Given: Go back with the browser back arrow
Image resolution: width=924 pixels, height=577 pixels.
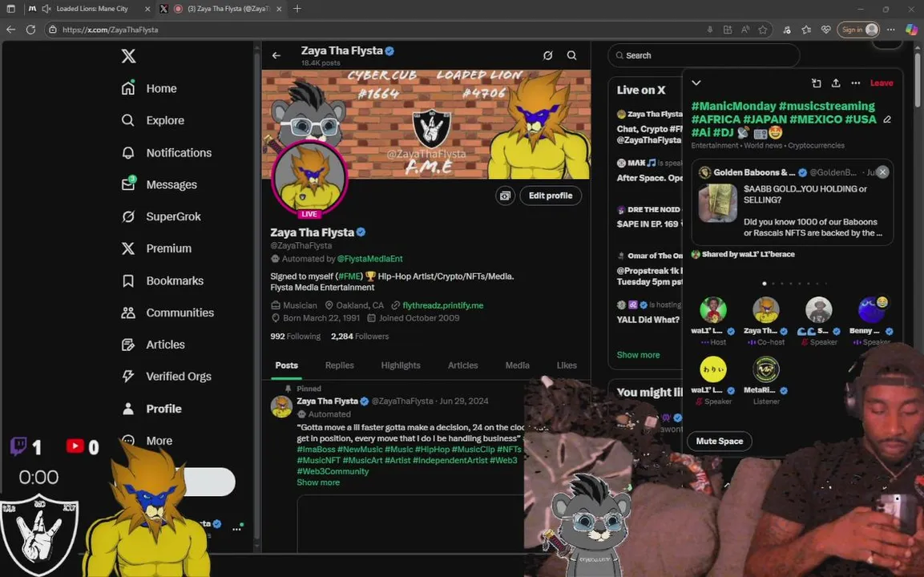Looking at the screenshot, I should pyautogui.click(x=11, y=30).
